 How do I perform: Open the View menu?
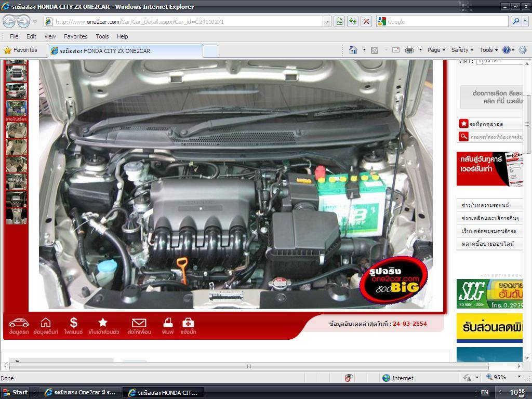tap(50, 36)
